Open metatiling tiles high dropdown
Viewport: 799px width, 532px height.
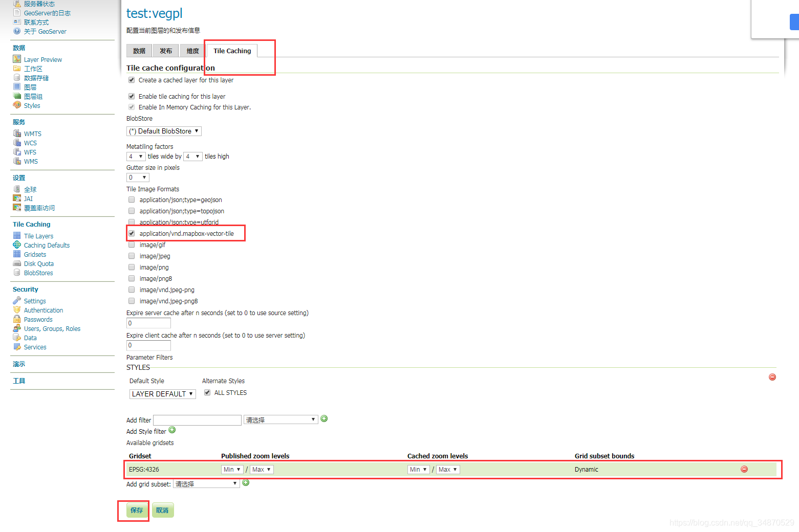point(193,157)
